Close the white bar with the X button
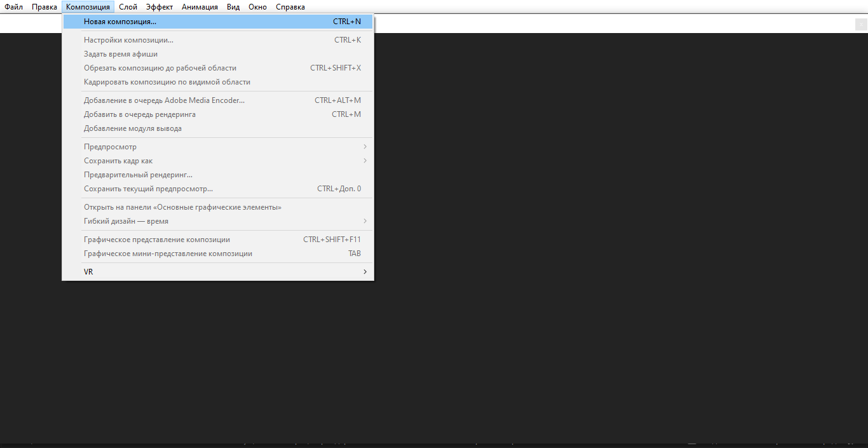 tap(860, 24)
